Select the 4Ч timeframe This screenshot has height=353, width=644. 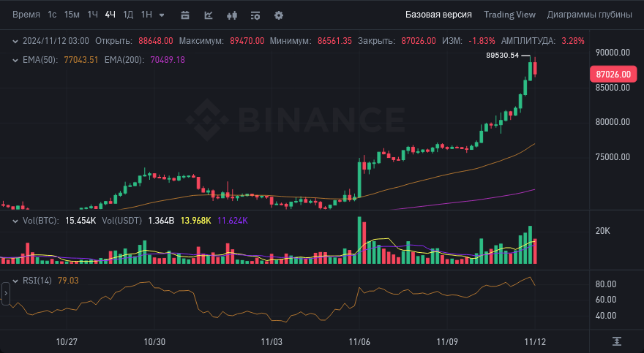pyautogui.click(x=110, y=15)
